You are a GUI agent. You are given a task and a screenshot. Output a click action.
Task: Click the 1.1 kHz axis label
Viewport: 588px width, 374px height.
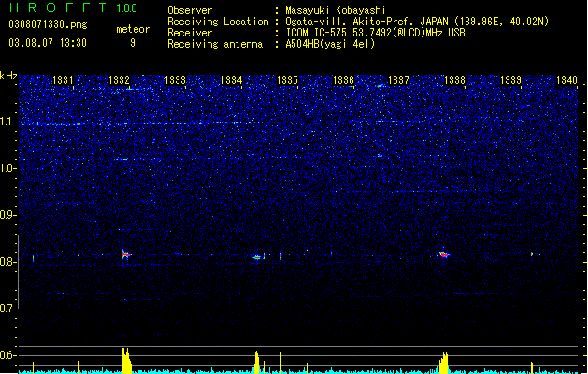tap(8, 122)
